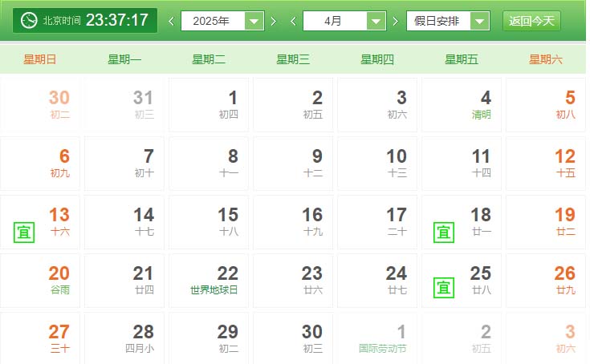
Task: Go to next month with right arrow
Action: pyautogui.click(x=396, y=21)
